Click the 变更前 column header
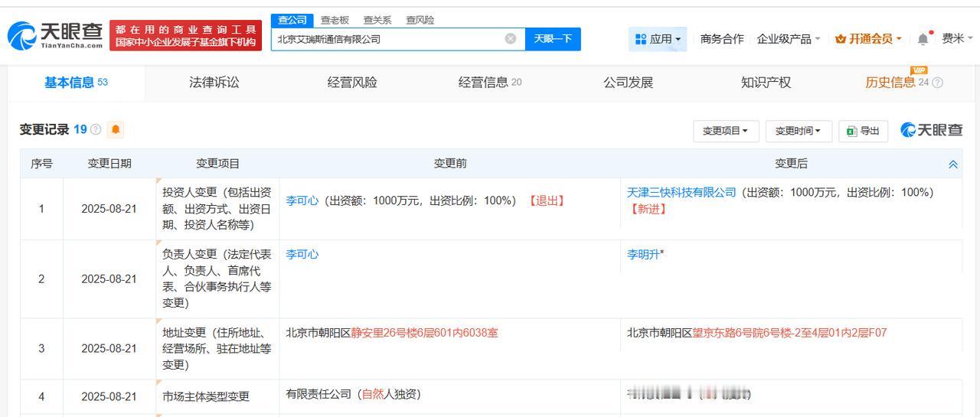The height and width of the screenshot is (417, 980). (x=450, y=163)
